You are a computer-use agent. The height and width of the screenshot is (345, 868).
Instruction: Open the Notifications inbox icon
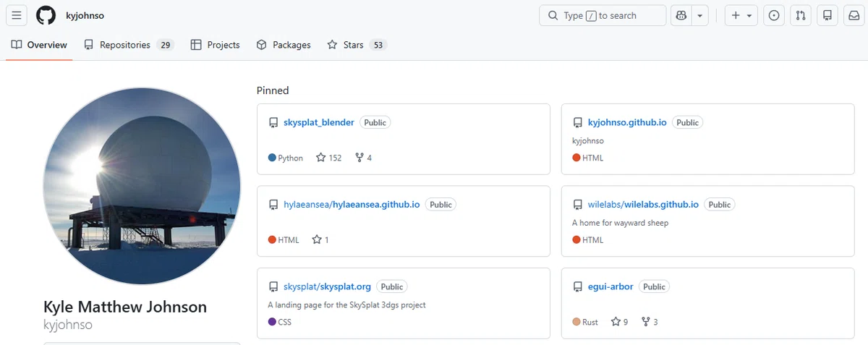coord(854,15)
